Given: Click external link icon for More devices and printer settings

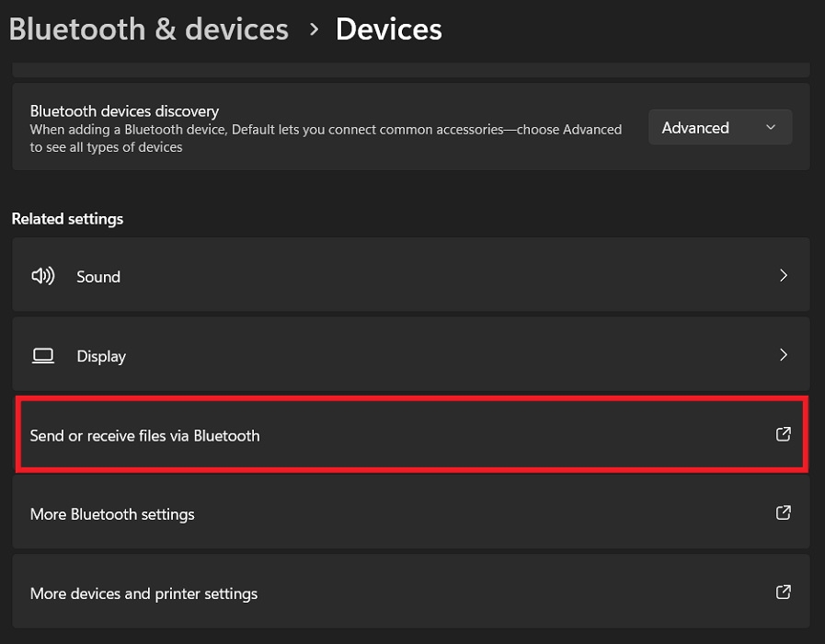Looking at the screenshot, I should click(783, 592).
